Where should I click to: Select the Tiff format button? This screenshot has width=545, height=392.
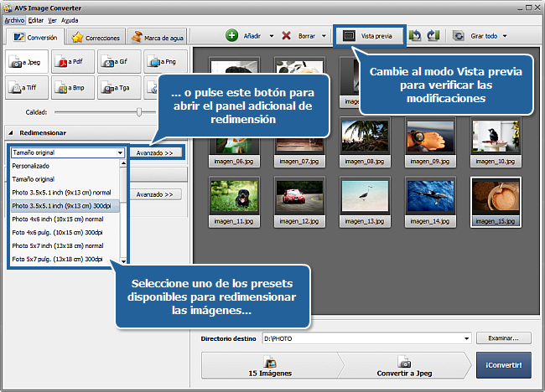pyautogui.click(x=26, y=86)
